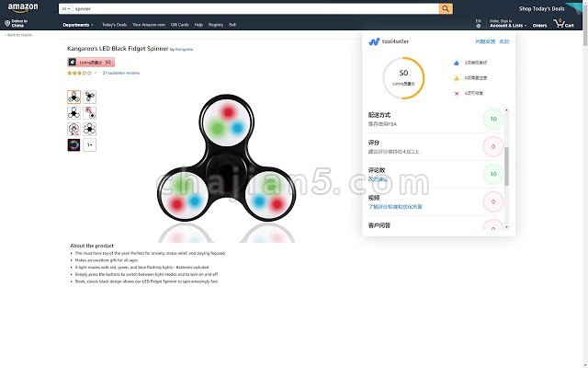Click the product title Kangaroo's LED Black Fidget Spinner
Viewport: 588px width, 368px height.
point(118,49)
